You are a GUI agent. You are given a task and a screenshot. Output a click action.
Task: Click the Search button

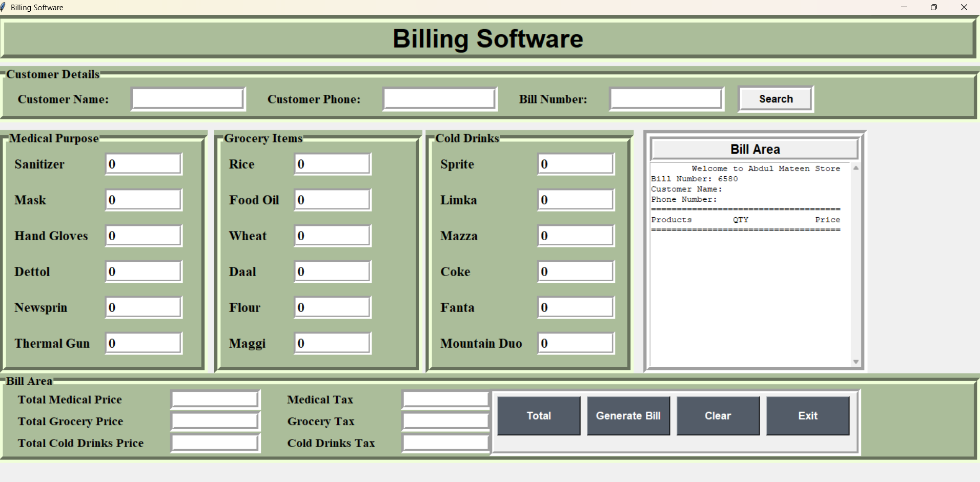pyautogui.click(x=774, y=98)
